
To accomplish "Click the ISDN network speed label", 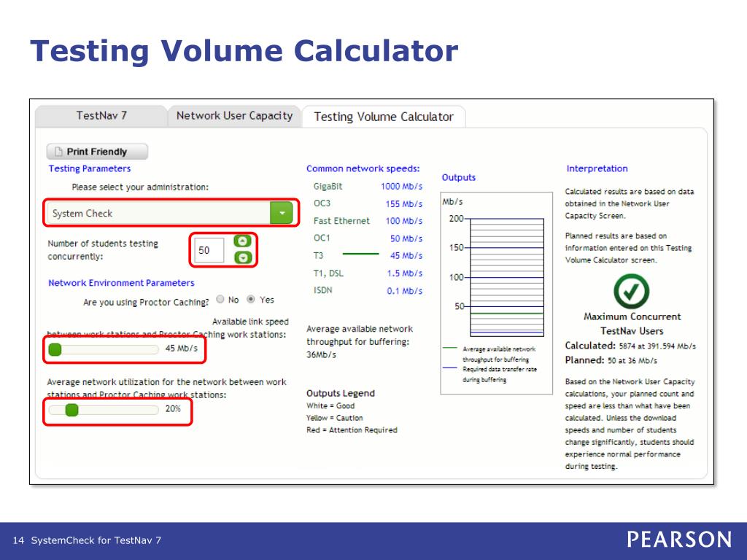I will tap(322, 290).
